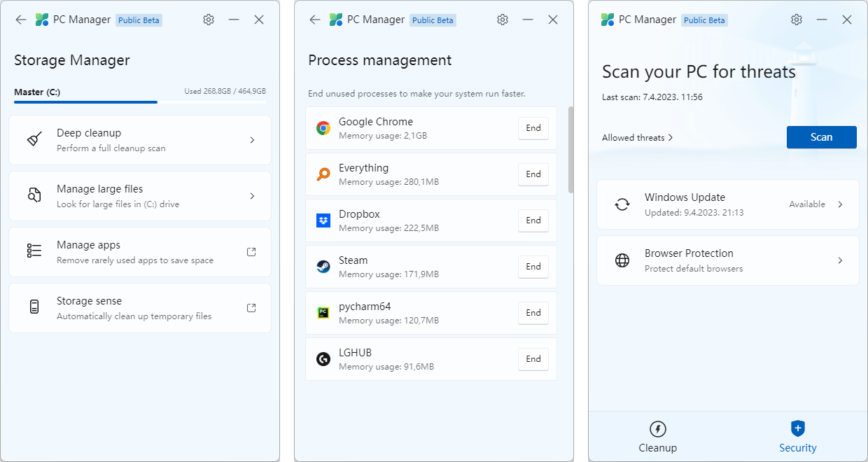This screenshot has width=868, height=462.
Task: Click the Manage large files search icon
Action: [34, 195]
